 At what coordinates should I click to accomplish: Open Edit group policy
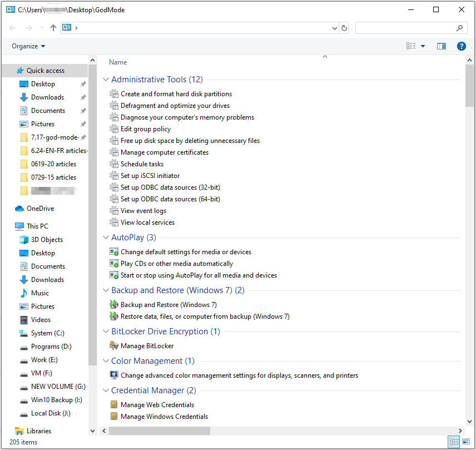(x=146, y=129)
